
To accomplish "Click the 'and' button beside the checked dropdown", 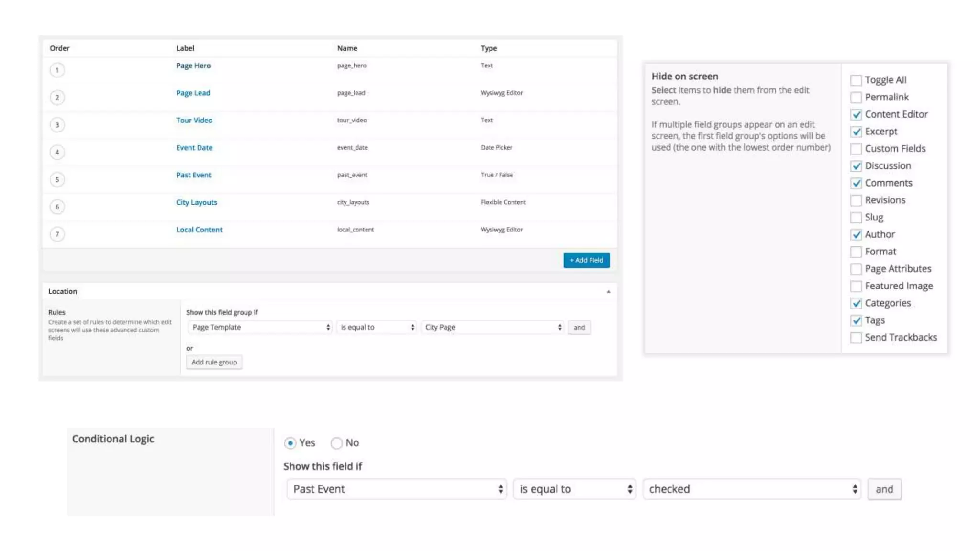I will click(x=884, y=489).
